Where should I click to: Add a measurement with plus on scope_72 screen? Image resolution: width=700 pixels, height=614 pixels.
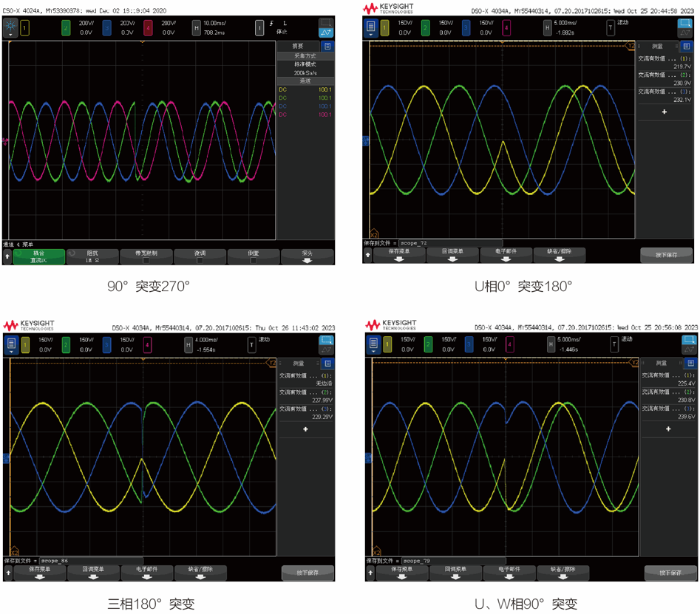(664, 112)
